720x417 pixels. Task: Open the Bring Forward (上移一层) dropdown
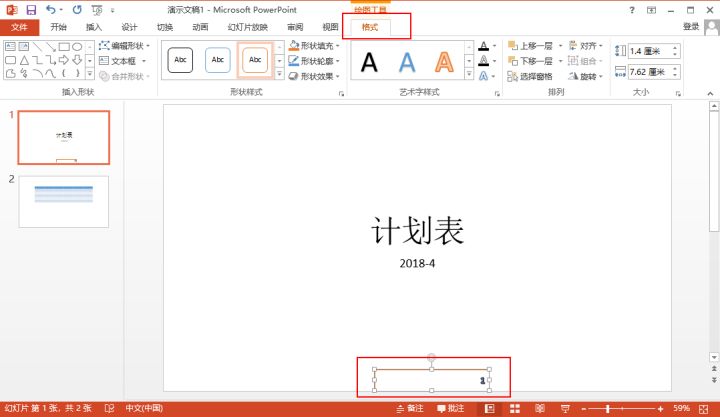tap(560, 45)
